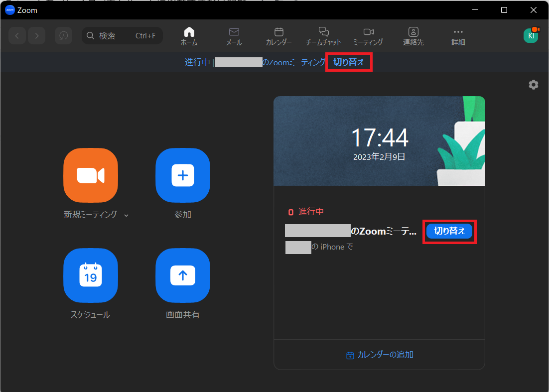Expand the New Meeting dropdown chevron

(x=126, y=215)
